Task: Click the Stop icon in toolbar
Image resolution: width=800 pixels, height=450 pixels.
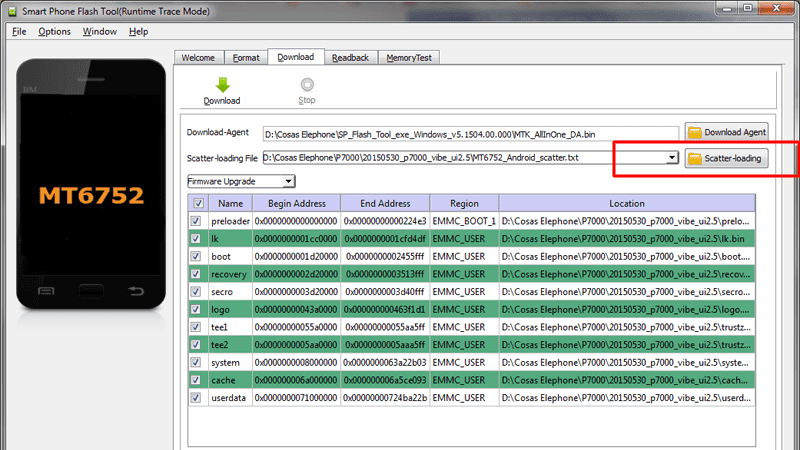Action: [307, 84]
